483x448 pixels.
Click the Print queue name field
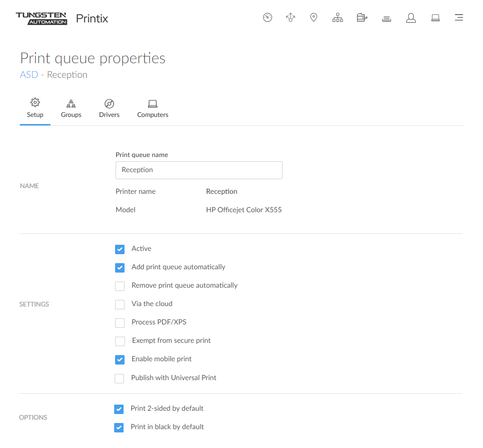199,170
